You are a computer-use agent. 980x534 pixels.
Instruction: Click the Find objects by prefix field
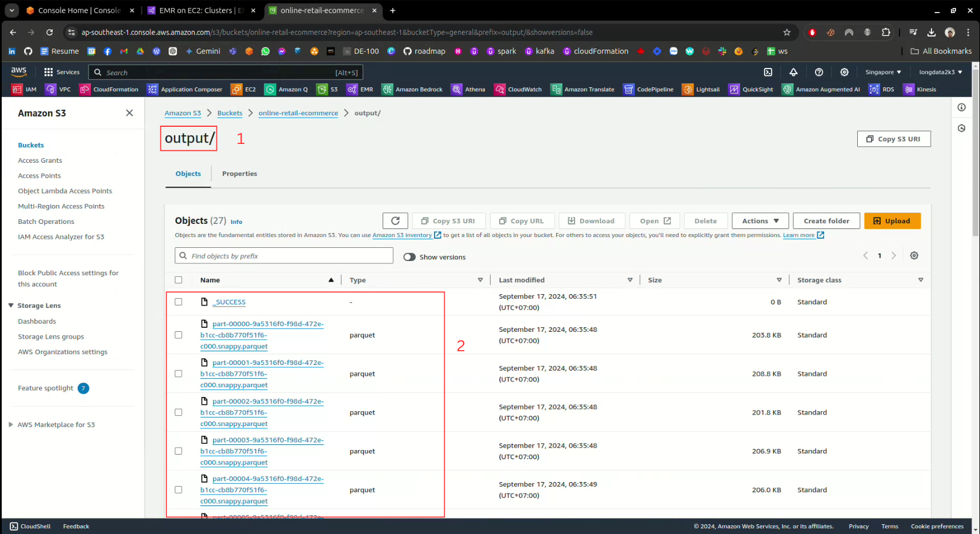tap(284, 256)
